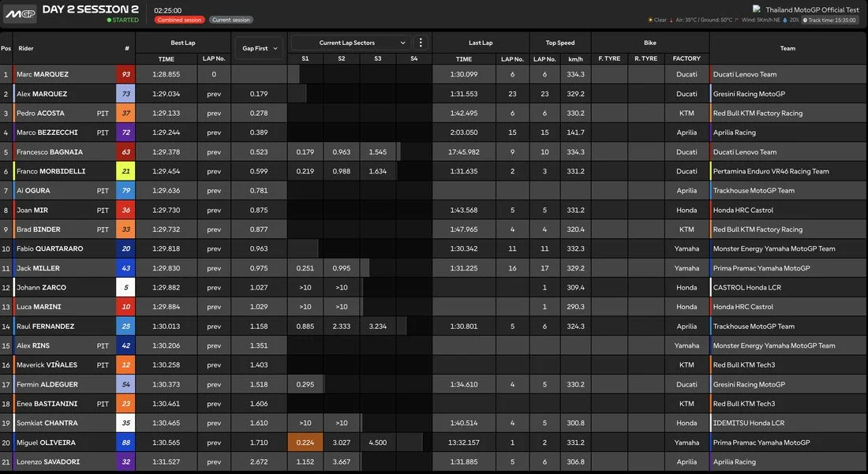Image resolution: width=868 pixels, height=474 pixels.
Task: Click the event flag image beside Thailand MotoGP
Action: point(757,9)
